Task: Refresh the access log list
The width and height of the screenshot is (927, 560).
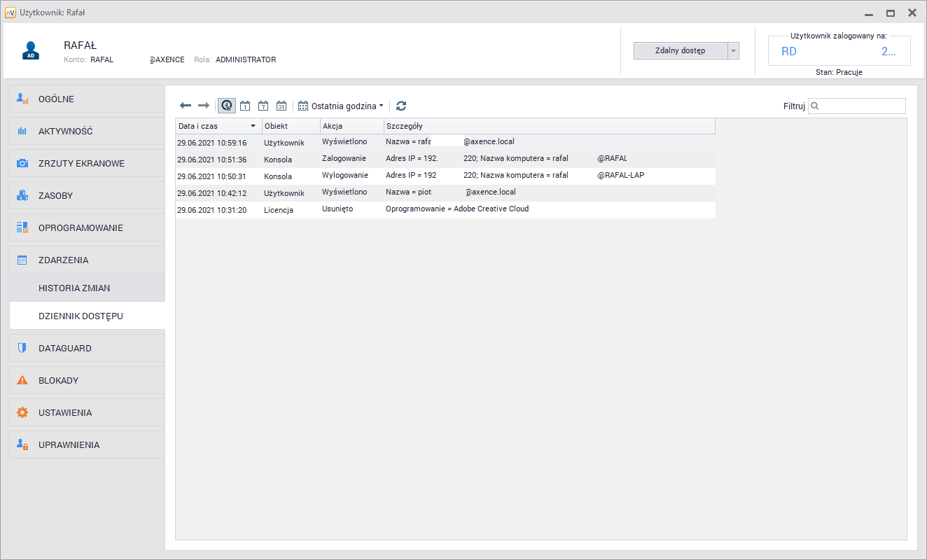Action: (401, 106)
